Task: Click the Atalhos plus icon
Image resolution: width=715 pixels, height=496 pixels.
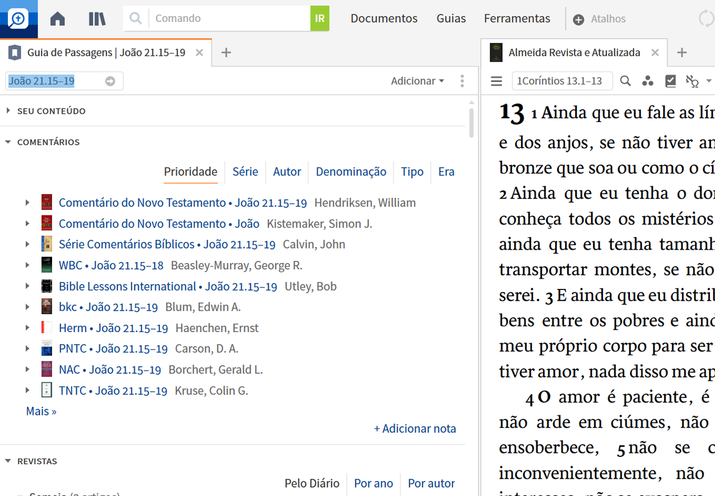Action: pos(578,20)
